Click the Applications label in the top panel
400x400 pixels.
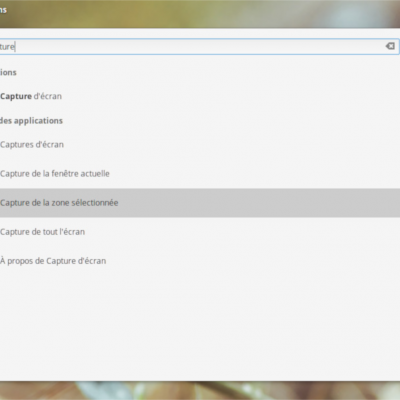[3, 10]
